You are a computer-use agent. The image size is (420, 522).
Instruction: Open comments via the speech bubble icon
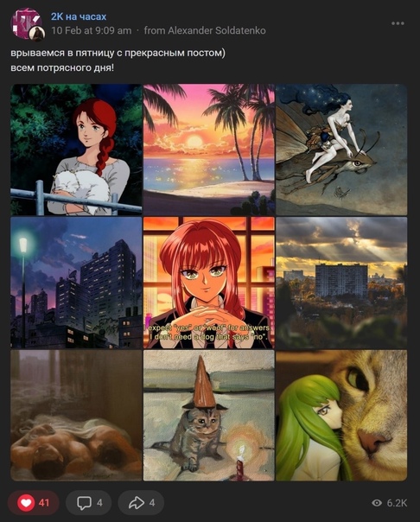click(88, 502)
